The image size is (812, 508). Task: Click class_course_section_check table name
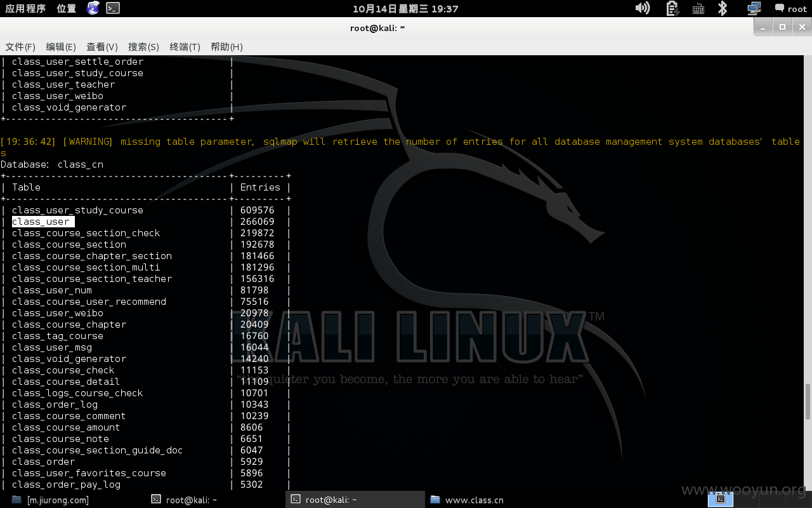tap(86, 233)
